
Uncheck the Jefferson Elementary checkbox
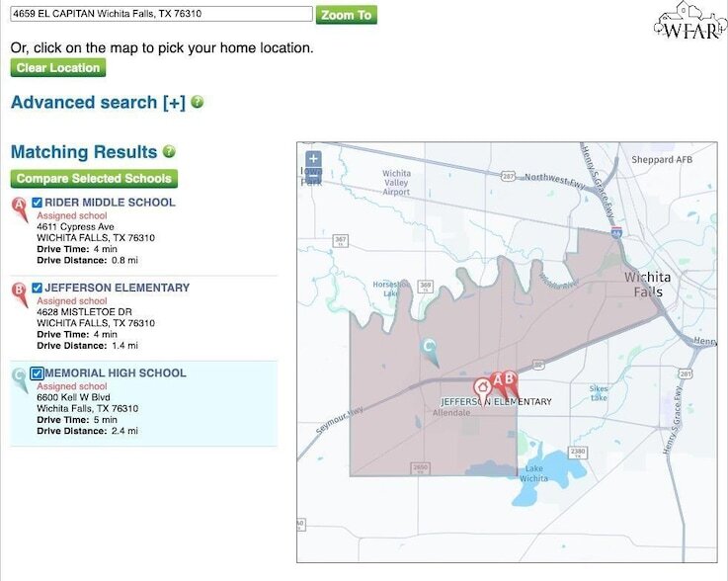(x=38, y=288)
